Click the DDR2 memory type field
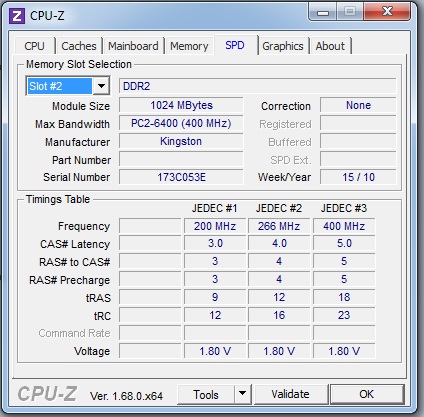The width and height of the screenshot is (424, 417). (x=258, y=86)
